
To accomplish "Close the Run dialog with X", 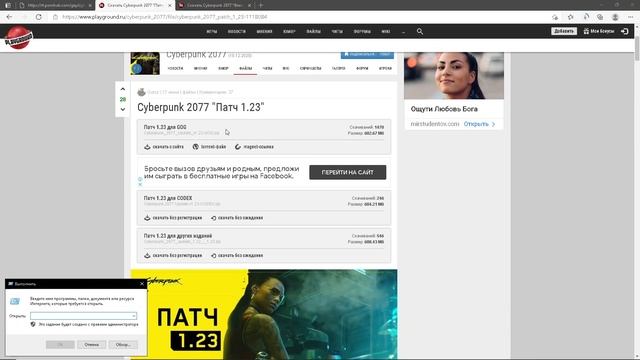I will pyautogui.click(x=142, y=284).
